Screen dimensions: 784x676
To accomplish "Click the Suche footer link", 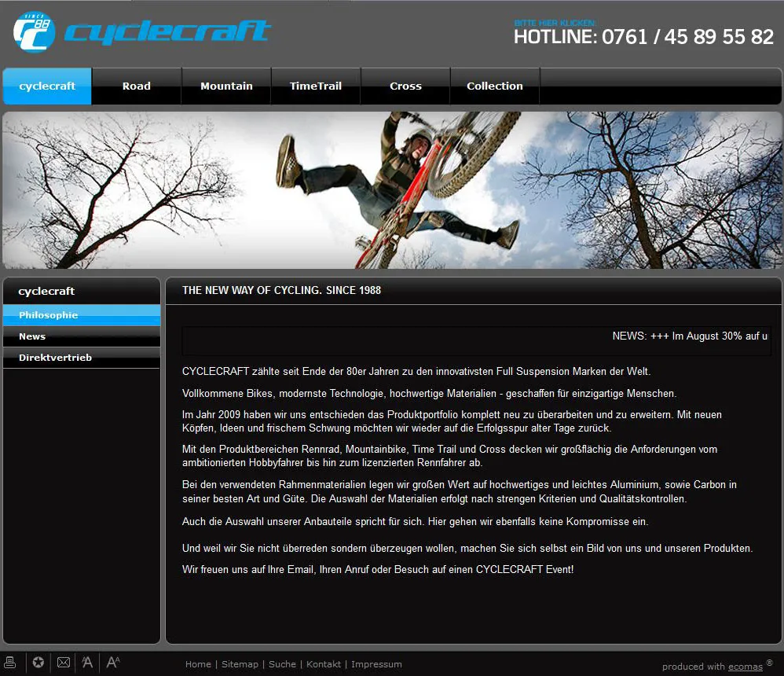I will point(282,664).
